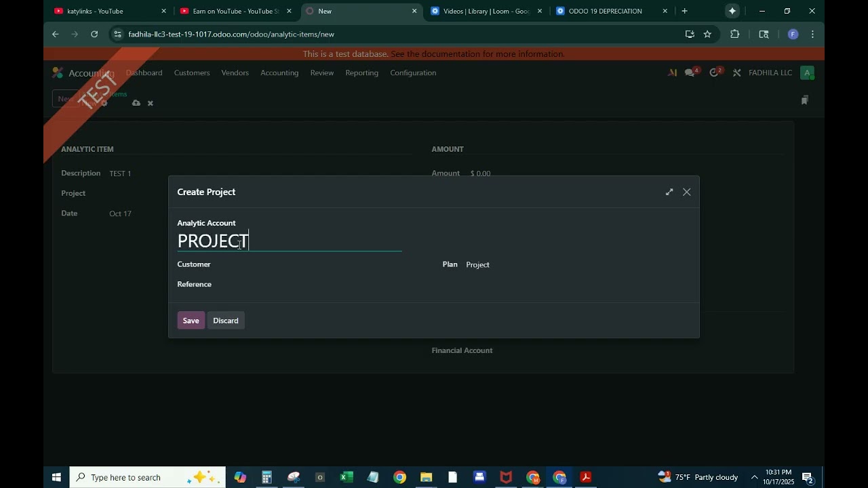Open the FADHILA LLC company switcher
Screen dimensions: 868x488
(x=770, y=73)
